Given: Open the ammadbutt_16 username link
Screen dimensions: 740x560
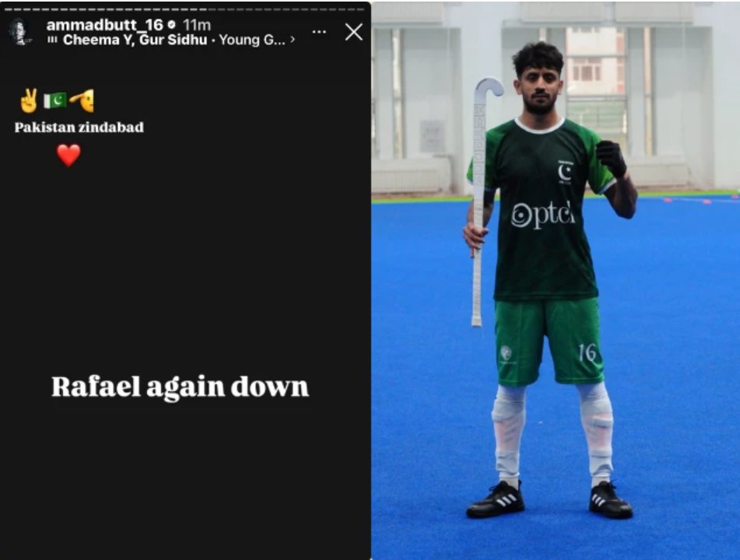Looking at the screenshot, I should click(105, 25).
